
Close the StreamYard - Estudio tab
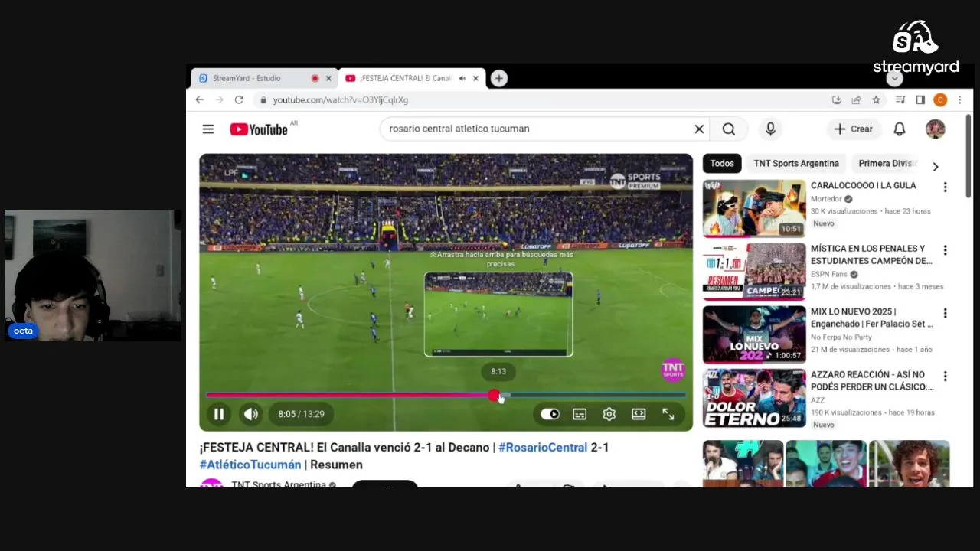(x=328, y=78)
